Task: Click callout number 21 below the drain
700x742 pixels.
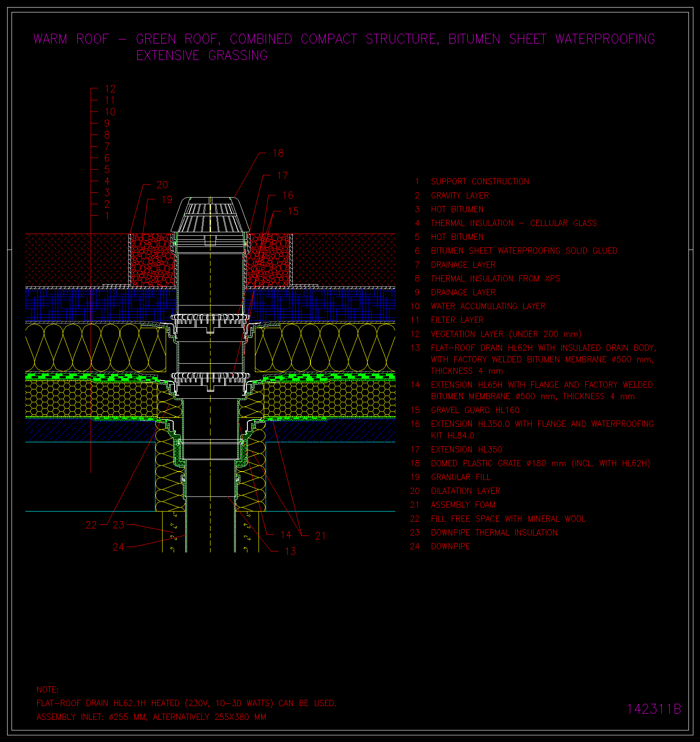Action: 320,536
